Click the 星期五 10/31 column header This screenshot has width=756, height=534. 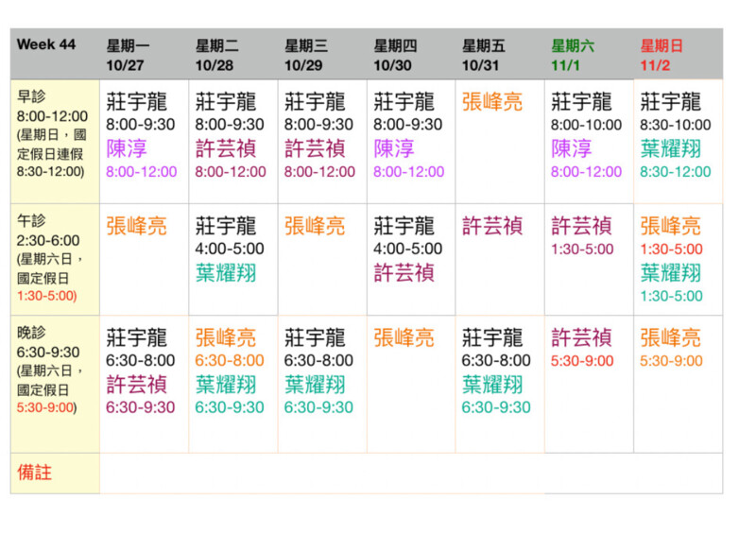pos(484,55)
